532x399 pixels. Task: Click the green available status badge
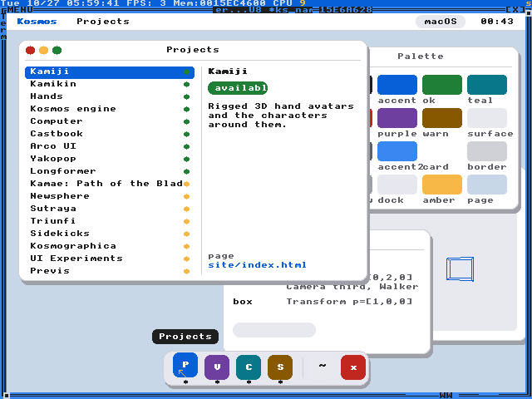pyautogui.click(x=238, y=88)
